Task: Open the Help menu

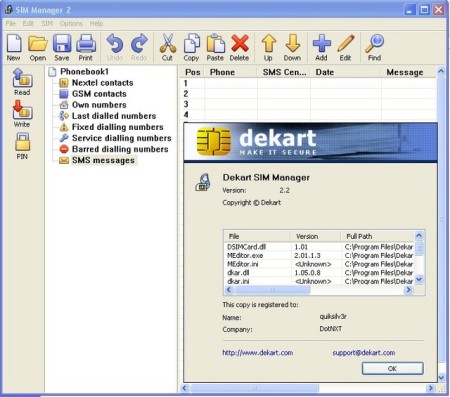Action: tap(96, 23)
